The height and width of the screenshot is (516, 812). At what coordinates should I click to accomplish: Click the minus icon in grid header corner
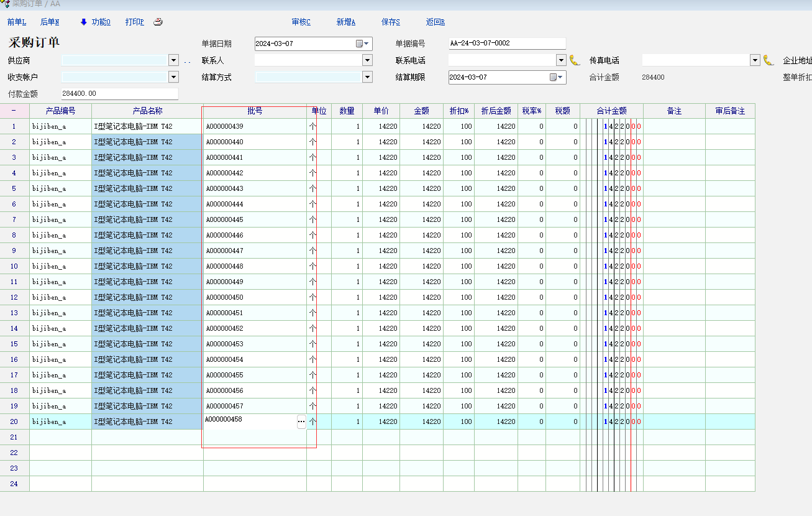tap(14, 111)
